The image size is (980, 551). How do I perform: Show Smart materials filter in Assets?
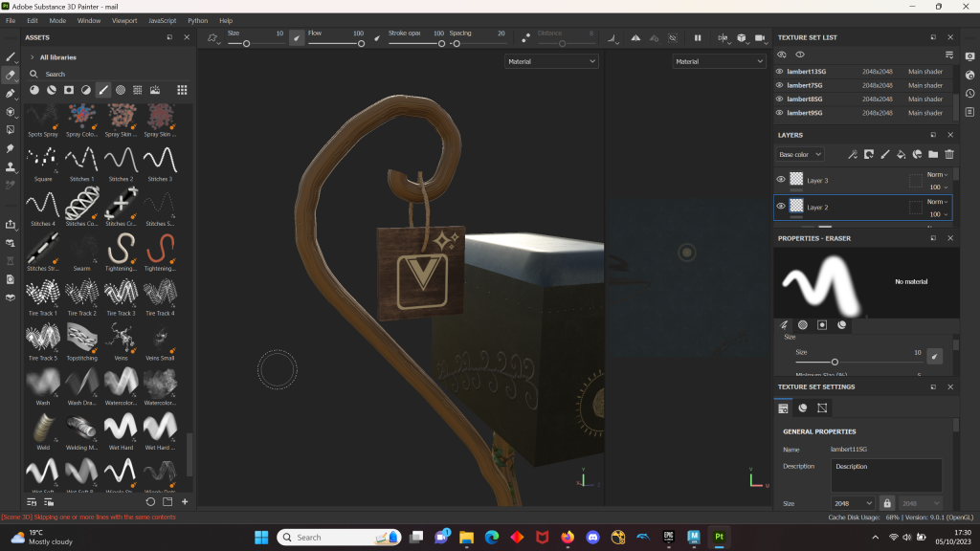click(52, 90)
